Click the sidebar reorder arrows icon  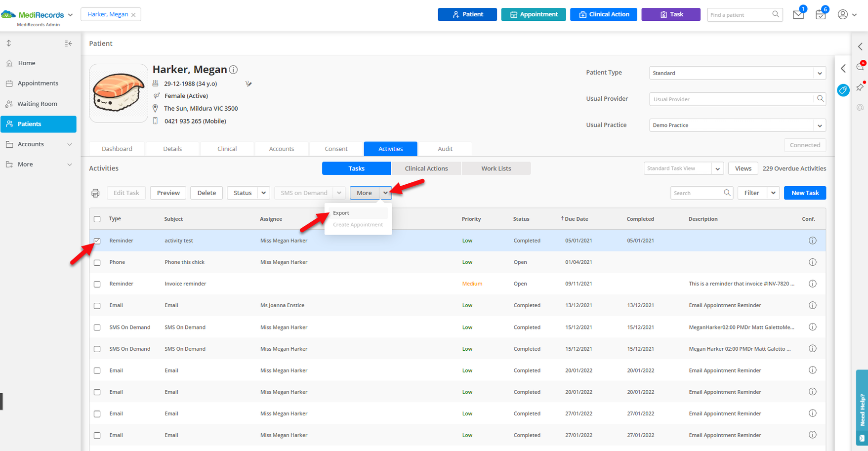click(x=9, y=43)
